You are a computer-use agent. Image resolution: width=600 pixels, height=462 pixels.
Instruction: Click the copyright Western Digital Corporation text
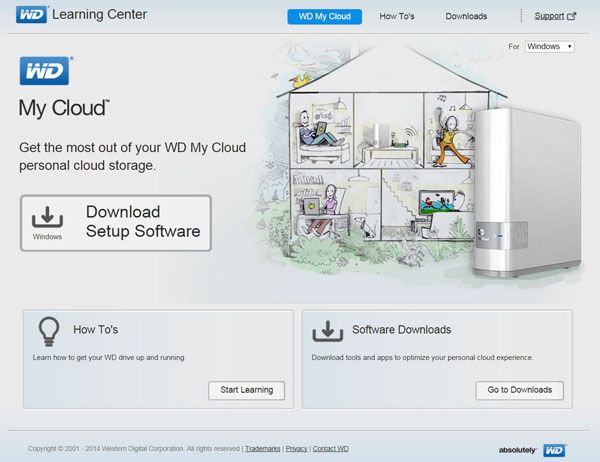[134, 449]
